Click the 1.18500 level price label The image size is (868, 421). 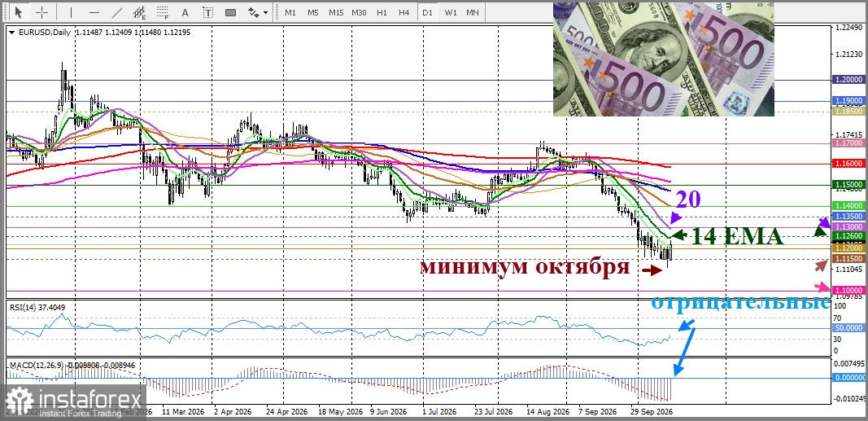pyautogui.click(x=848, y=112)
